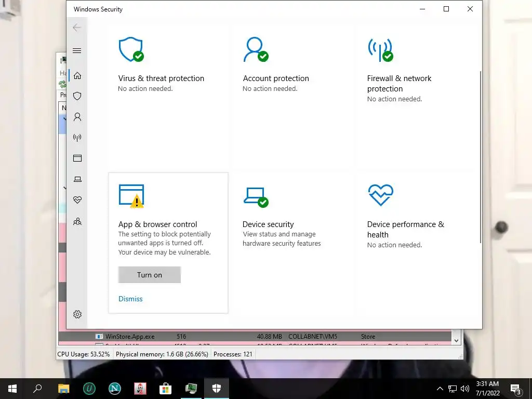Click the Device security tile laptop icon

point(256,197)
